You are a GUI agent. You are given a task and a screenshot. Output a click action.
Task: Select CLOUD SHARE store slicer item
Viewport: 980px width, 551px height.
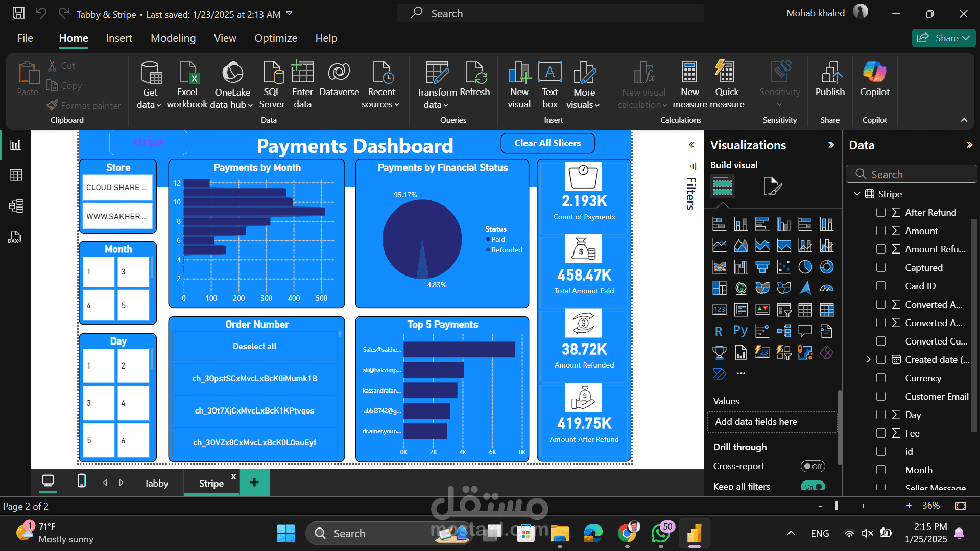(x=117, y=187)
